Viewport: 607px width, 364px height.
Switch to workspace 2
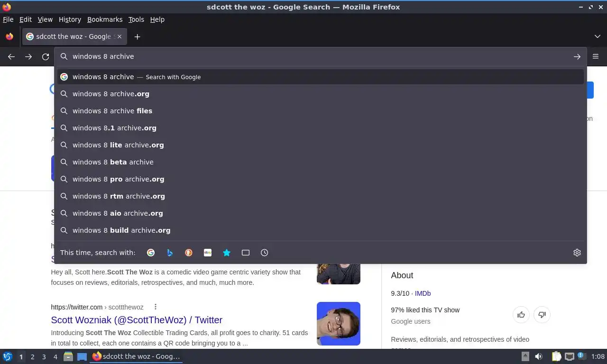[32, 356]
